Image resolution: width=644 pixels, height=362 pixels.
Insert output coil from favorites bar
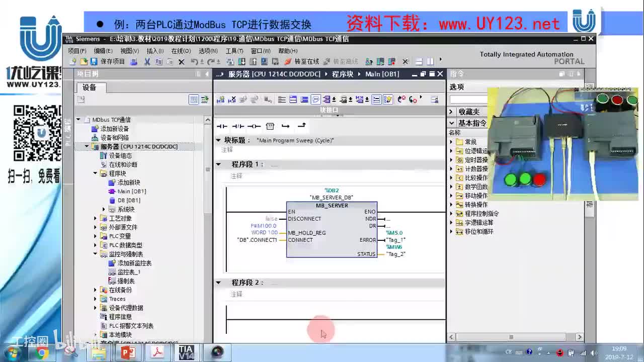pyautogui.click(x=254, y=126)
